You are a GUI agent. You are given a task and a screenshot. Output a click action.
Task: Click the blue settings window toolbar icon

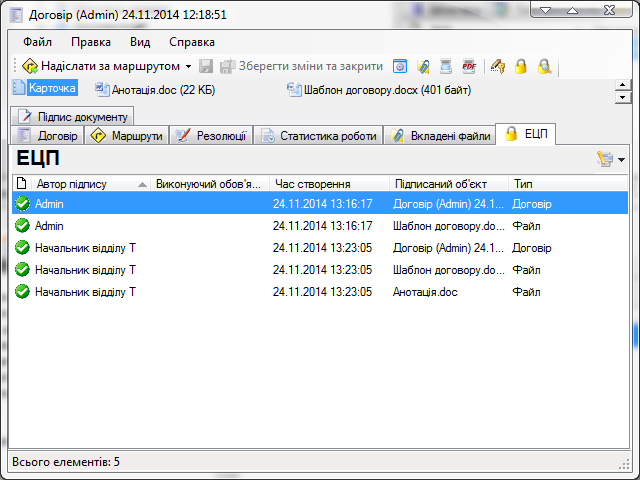pos(400,66)
